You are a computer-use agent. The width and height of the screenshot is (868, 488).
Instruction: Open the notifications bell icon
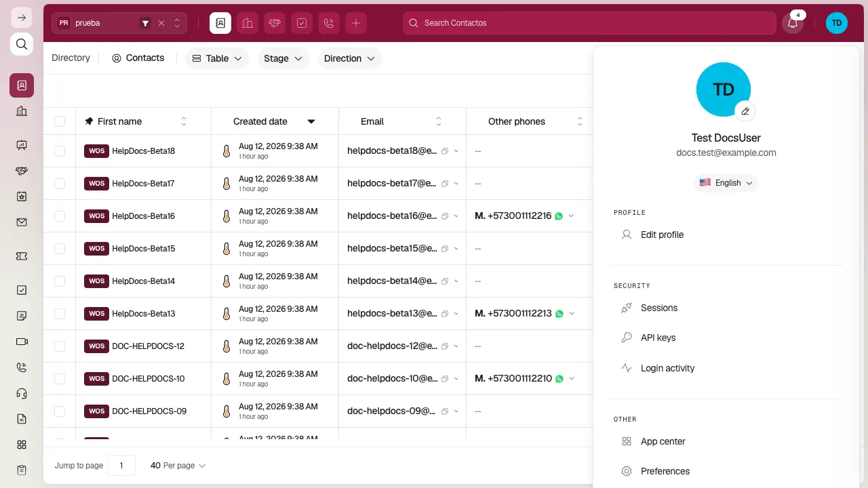point(793,23)
